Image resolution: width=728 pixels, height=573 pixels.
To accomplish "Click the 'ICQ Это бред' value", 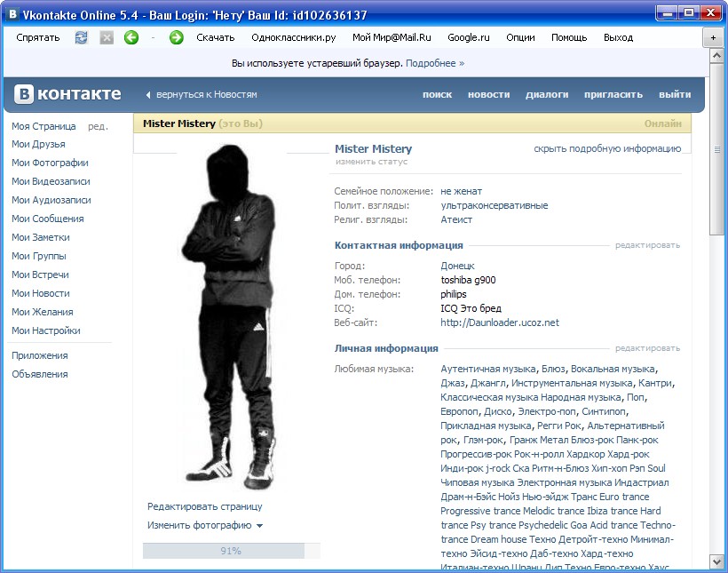I will pyautogui.click(x=471, y=308).
